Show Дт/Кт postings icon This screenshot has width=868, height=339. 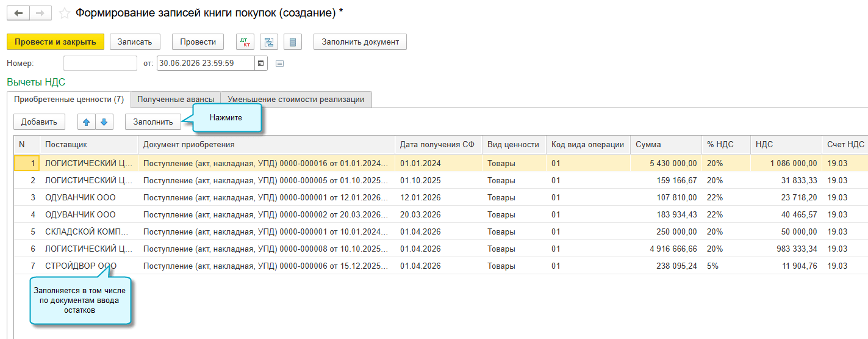pos(245,42)
